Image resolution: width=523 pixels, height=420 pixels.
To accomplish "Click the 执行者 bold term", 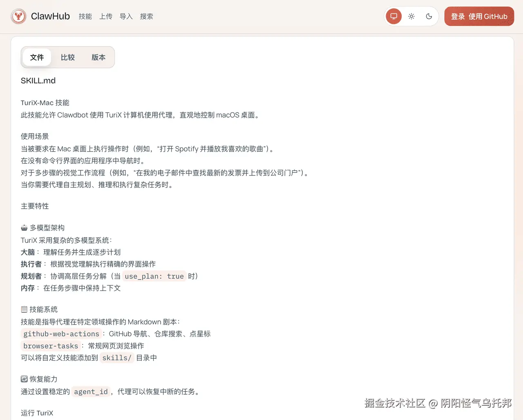I will click(x=31, y=264).
